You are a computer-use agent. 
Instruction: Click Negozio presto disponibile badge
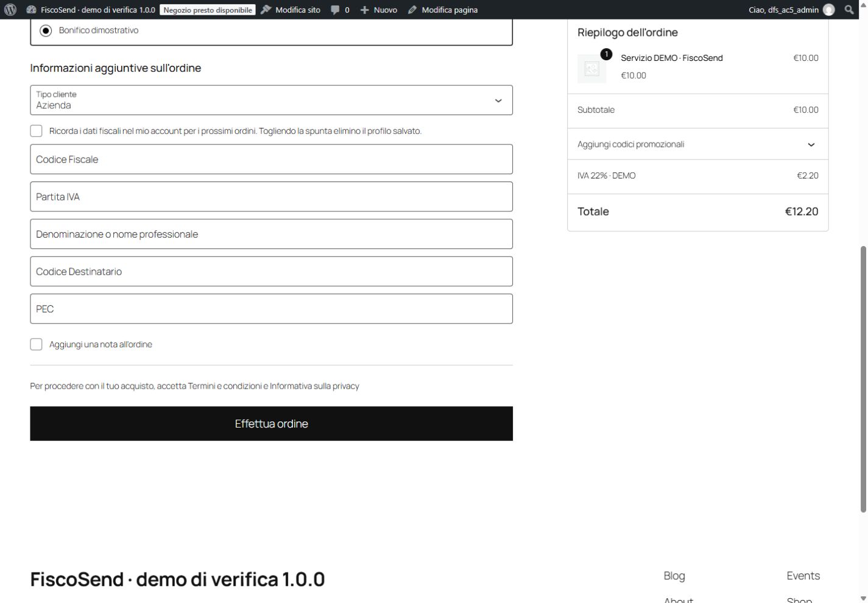[x=208, y=10]
